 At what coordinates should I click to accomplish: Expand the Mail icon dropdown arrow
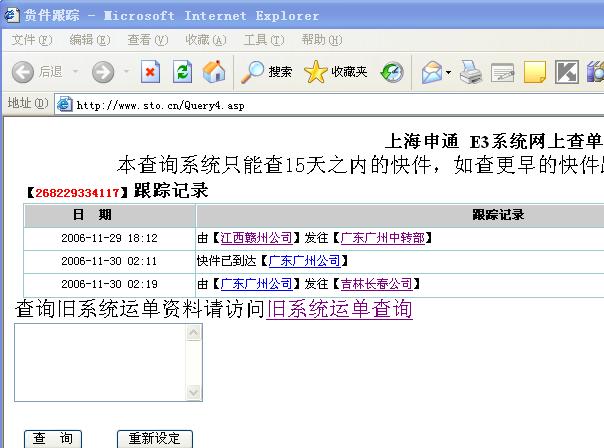(448, 72)
